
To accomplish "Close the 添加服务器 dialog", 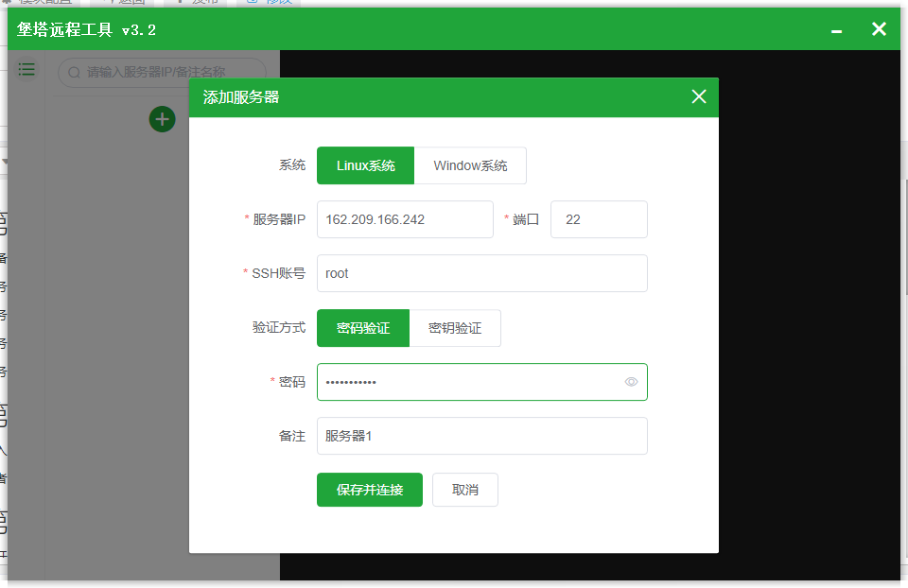I will coord(698,96).
